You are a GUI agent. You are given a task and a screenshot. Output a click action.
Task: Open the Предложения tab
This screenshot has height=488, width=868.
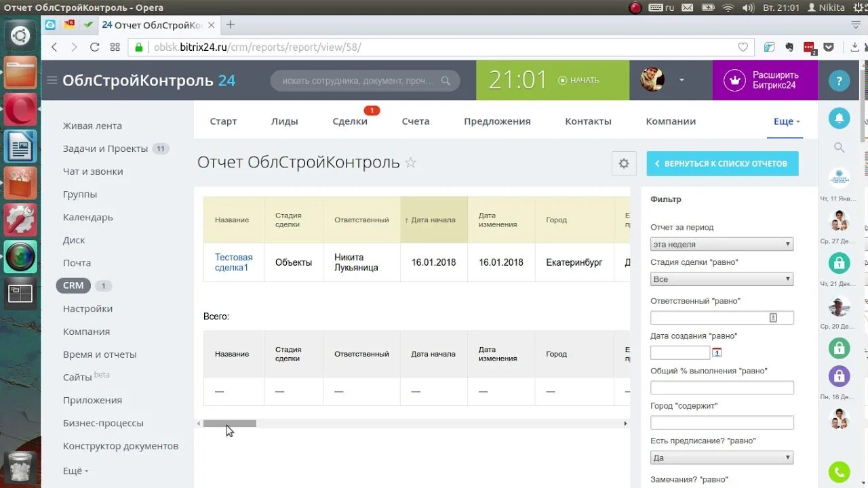[x=497, y=121]
